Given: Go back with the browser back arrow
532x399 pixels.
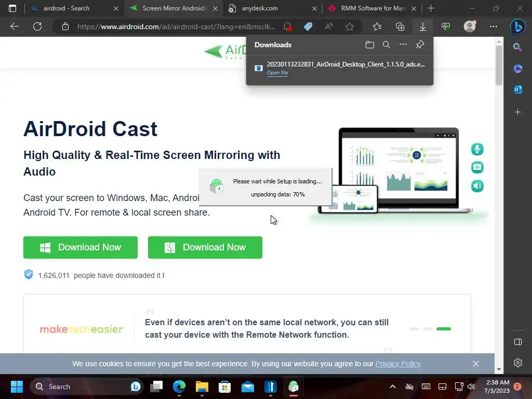Looking at the screenshot, I should point(14,26).
